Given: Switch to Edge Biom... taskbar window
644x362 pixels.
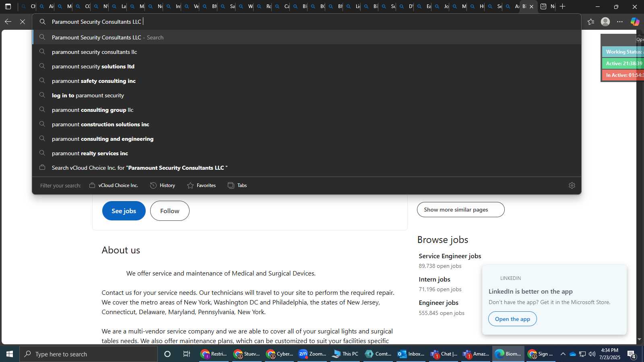Looking at the screenshot, I should point(508,354).
